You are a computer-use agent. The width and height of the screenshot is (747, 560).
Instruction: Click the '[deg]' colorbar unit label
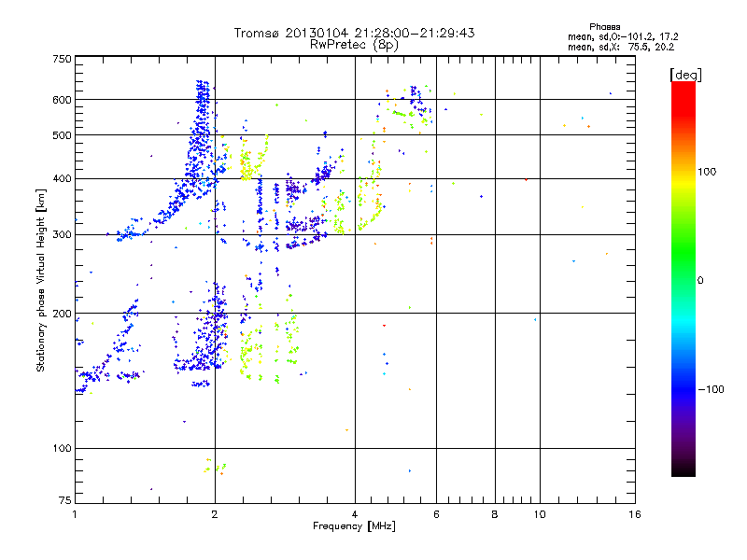coord(685,75)
